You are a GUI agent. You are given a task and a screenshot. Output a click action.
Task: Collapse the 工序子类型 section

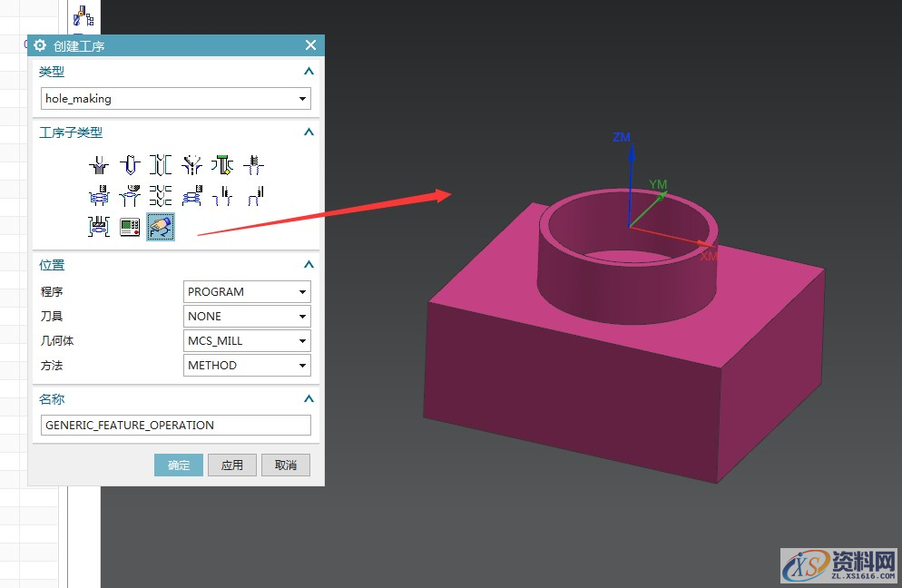point(309,132)
